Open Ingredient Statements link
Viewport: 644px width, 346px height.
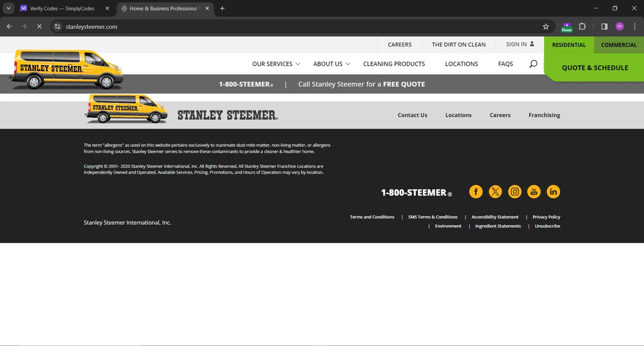click(x=498, y=226)
